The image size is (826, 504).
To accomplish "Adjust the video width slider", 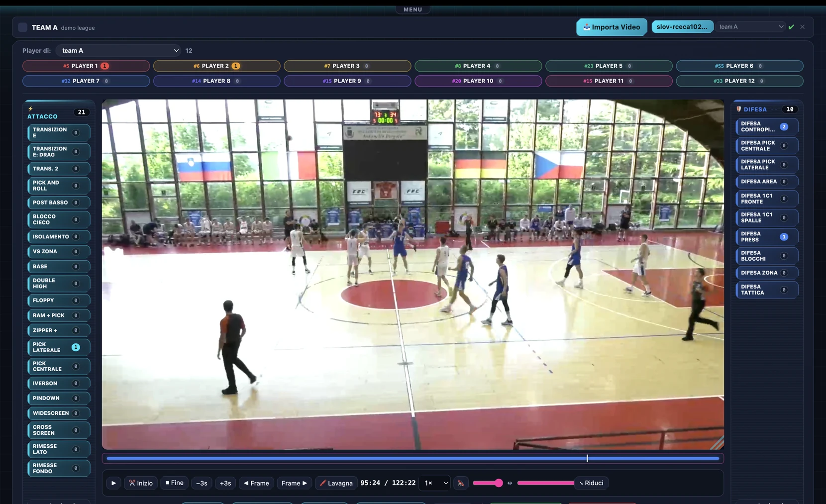I will coord(546,483).
